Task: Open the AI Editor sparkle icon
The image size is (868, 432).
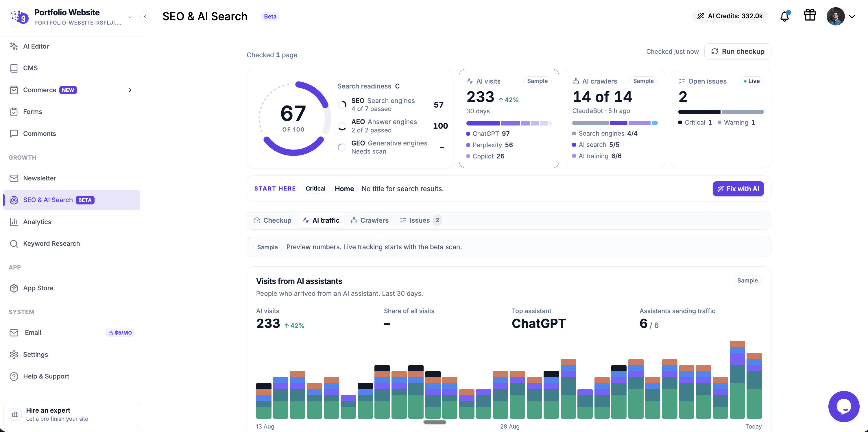Action: (x=14, y=46)
